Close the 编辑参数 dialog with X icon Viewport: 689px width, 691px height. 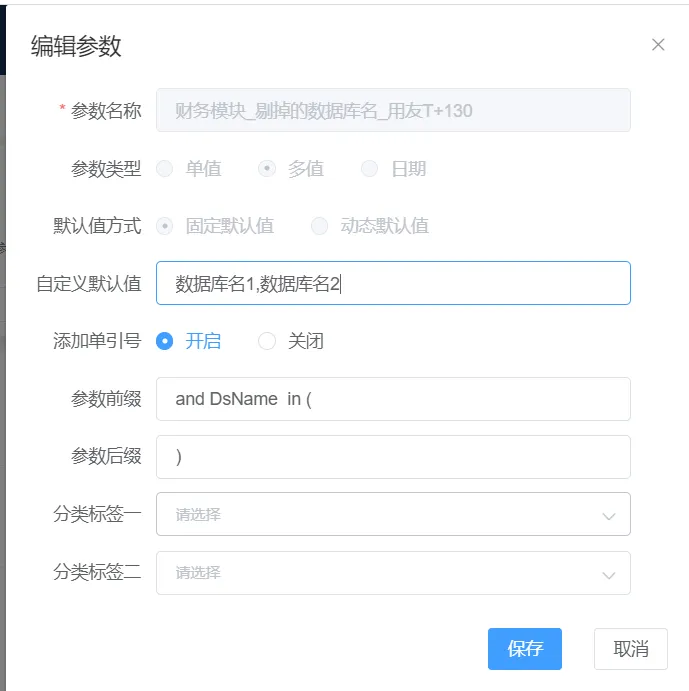point(658,45)
